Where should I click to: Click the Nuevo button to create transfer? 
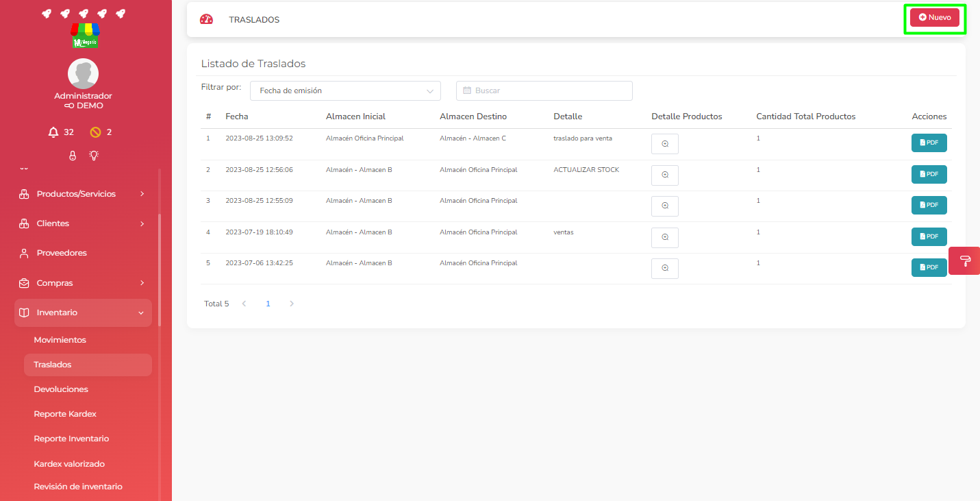935,17
